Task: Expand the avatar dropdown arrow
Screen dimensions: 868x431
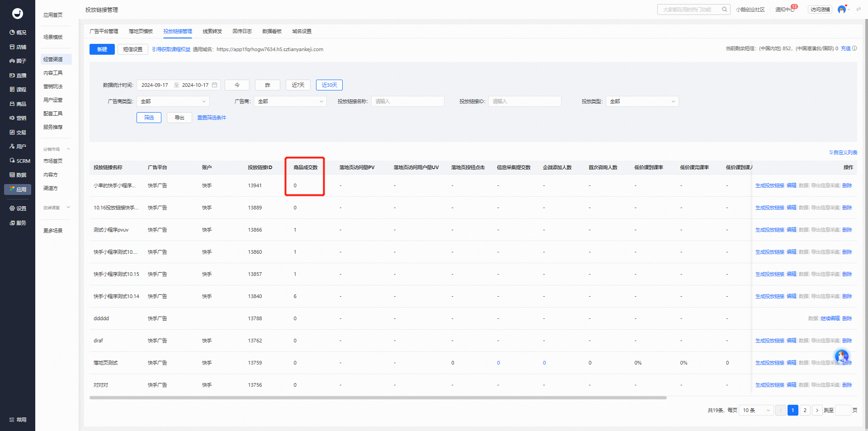Action: click(x=849, y=9)
